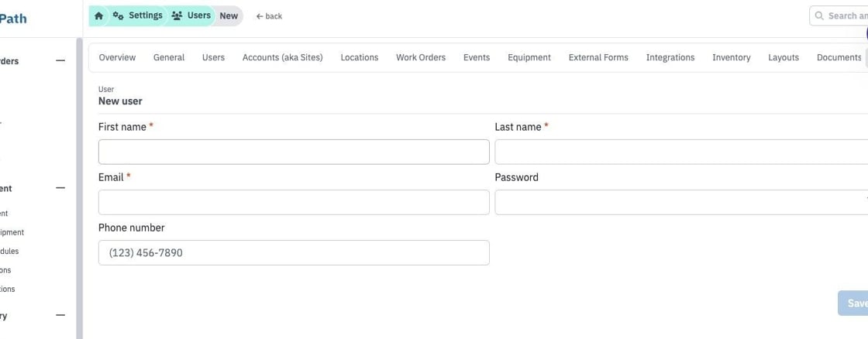The width and height of the screenshot is (868, 339).
Task: Switch to the General tab
Action: point(169,57)
